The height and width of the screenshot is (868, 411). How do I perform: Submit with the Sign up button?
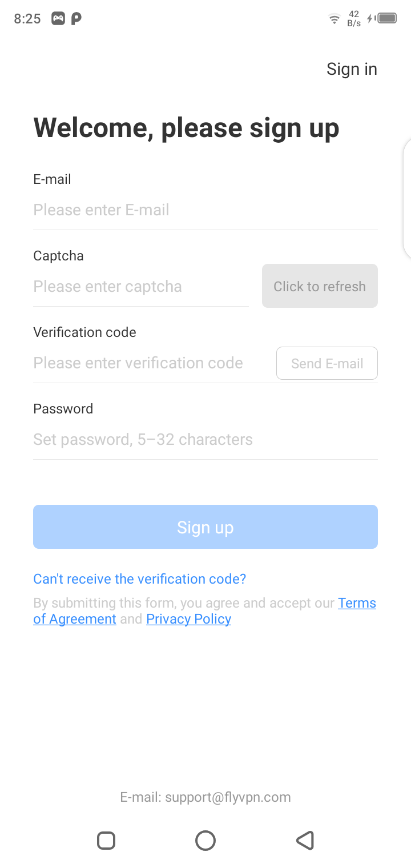(205, 527)
